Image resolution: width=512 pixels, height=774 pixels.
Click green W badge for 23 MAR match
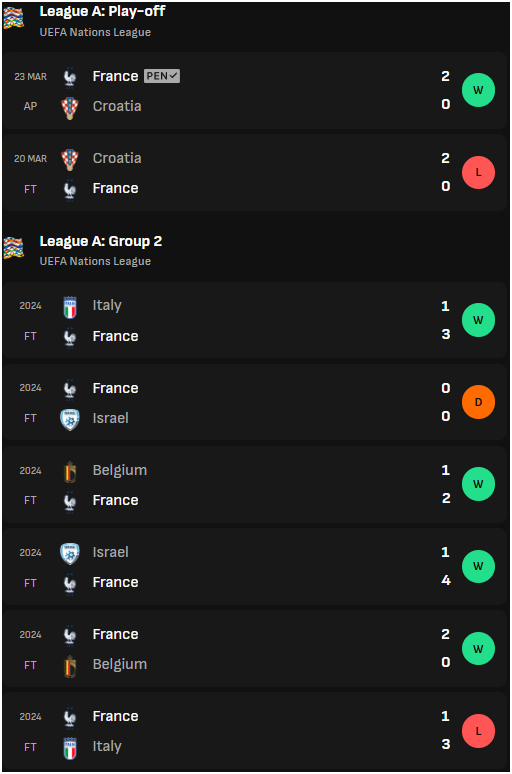[x=478, y=90]
